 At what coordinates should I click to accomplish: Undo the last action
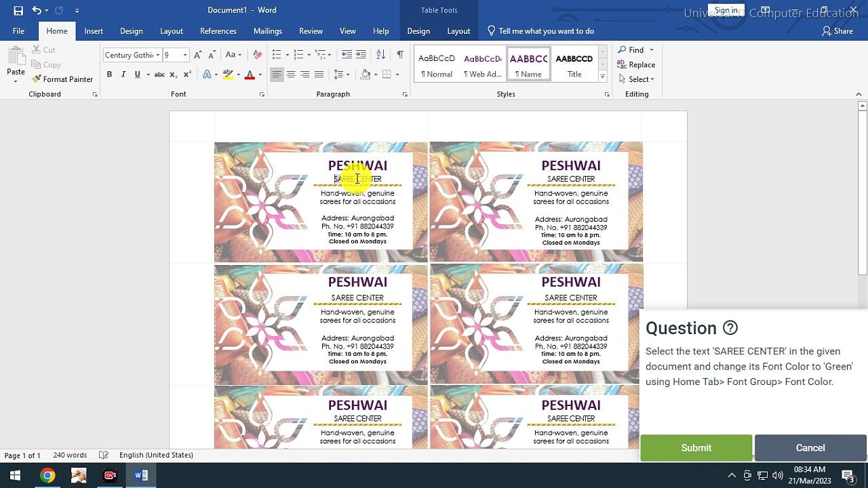pyautogui.click(x=37, y=10)
